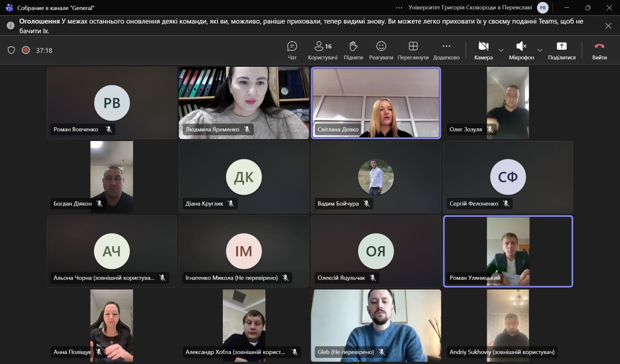
Task: Click the red recording indicator
Action: coord(26,50)
